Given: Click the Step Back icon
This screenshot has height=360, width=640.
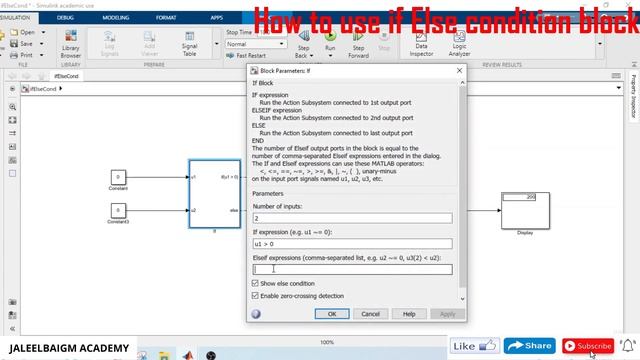Looking at the screenshot, I should click(x=303, y=37).
